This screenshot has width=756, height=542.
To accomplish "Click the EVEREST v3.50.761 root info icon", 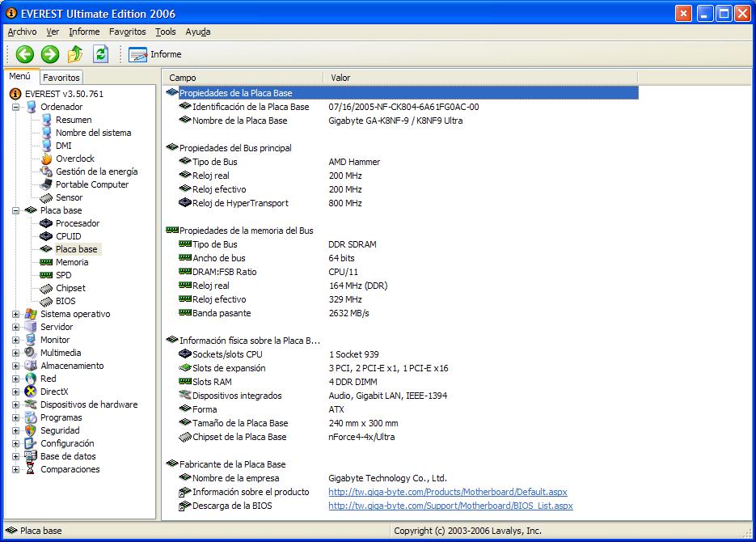I will tap(15, 94).
